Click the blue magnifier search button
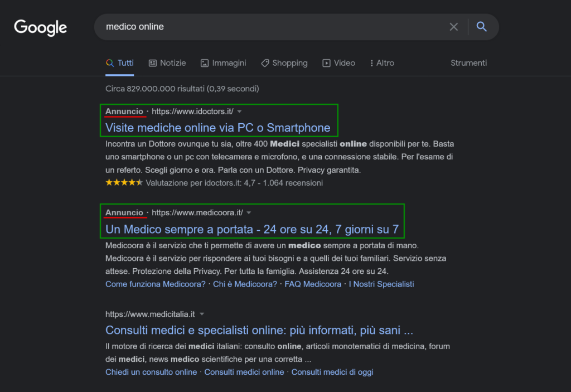Viewport: 571px width, 392px height. [x=481, y=27]
